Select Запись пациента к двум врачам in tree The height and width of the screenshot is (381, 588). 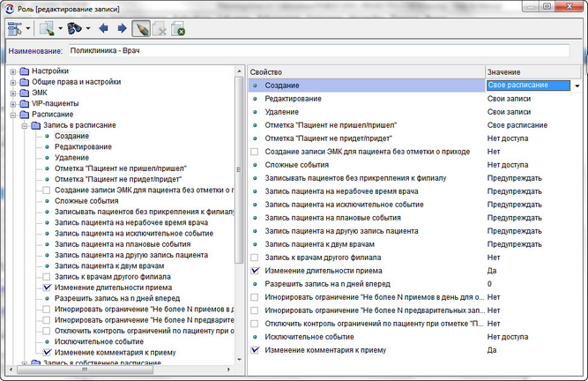(x=109, y=265)
